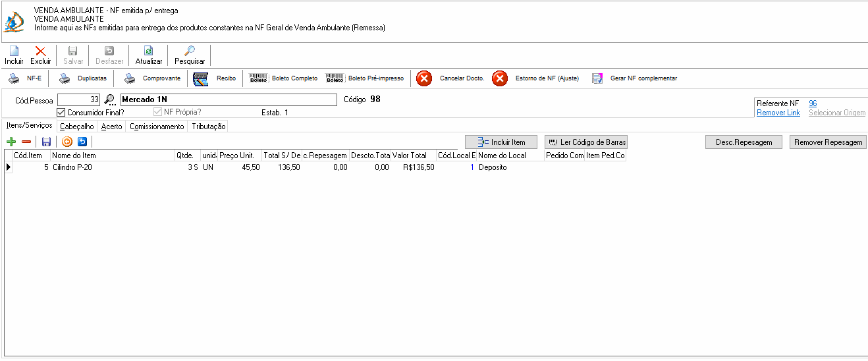
Task: Open the Tributação tab
Action: [209, 126]
